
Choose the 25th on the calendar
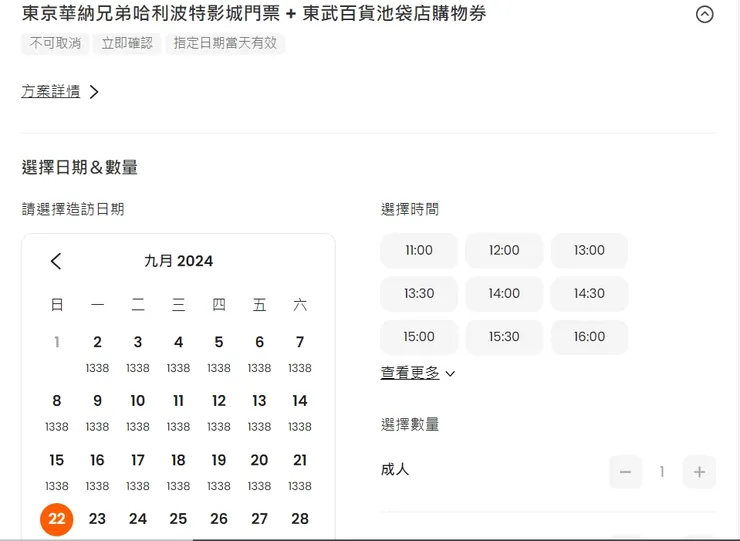point(178,519)
